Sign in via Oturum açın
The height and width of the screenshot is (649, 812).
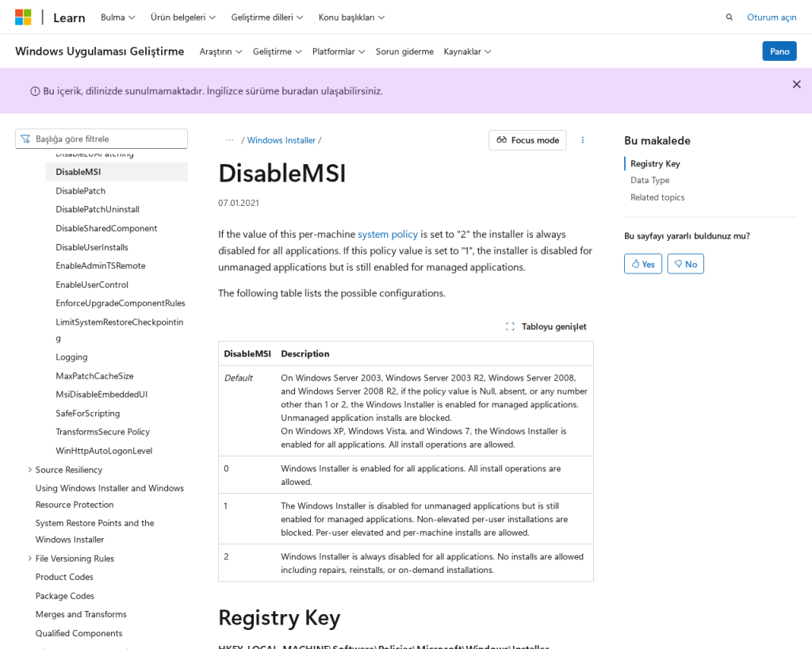coord(771,17)
